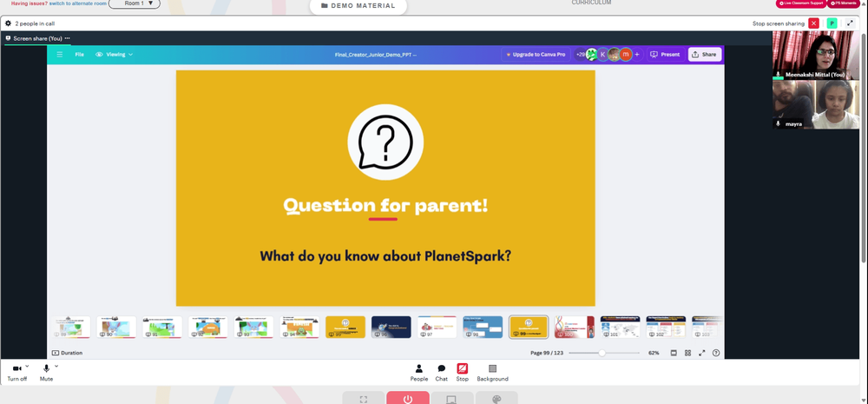Select slide thumbnail 97
Image resolution: width=868 pixels, height=404 pixels.
tap(437, 327)
